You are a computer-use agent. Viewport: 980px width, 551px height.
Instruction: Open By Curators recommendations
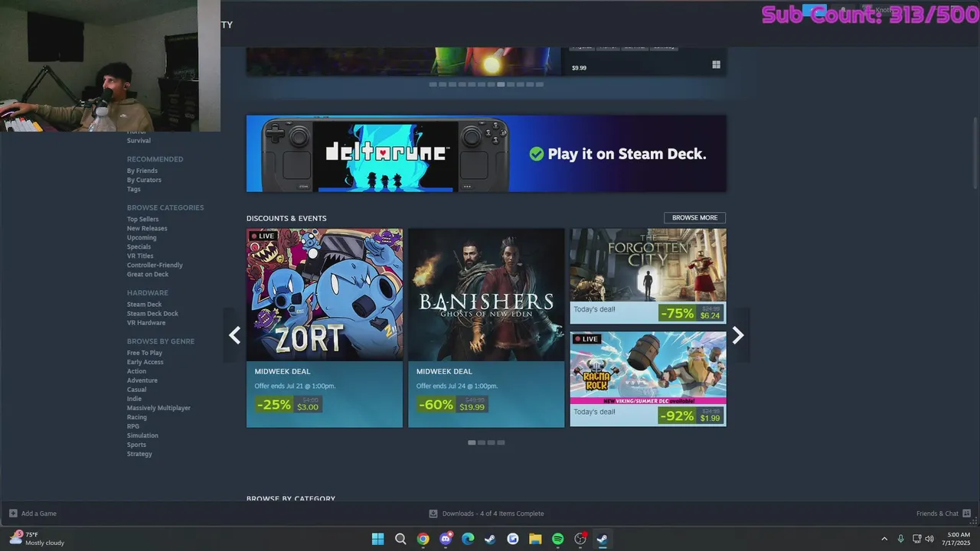point(144,180)
